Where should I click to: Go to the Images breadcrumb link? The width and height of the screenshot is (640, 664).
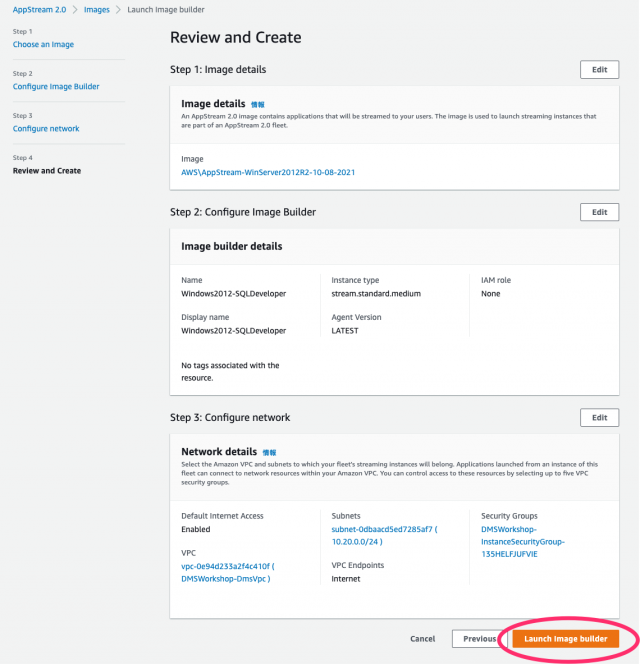[97, 9]
